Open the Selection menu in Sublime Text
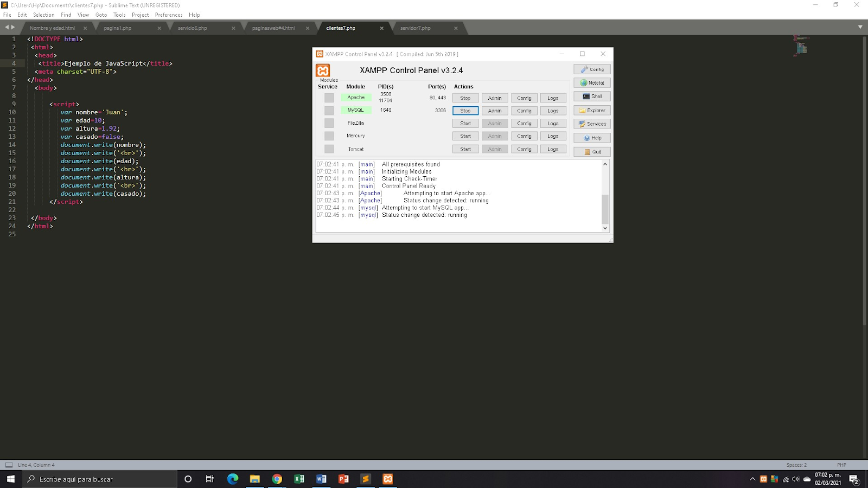Viewport: 868px width, 488px height. [43, 15]
